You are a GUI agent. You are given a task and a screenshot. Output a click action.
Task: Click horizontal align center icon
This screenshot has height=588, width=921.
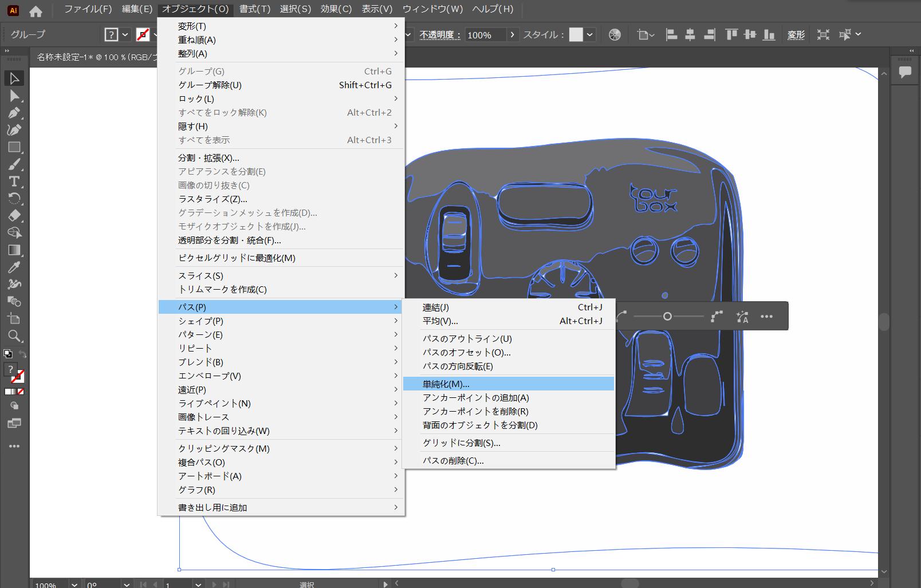click(x=690, y=35)
